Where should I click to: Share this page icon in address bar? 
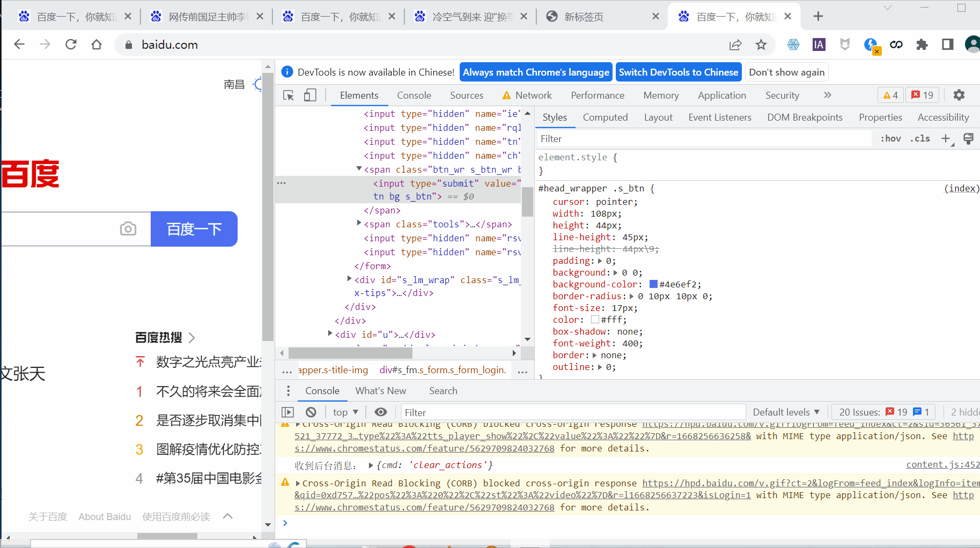[735, 45]
